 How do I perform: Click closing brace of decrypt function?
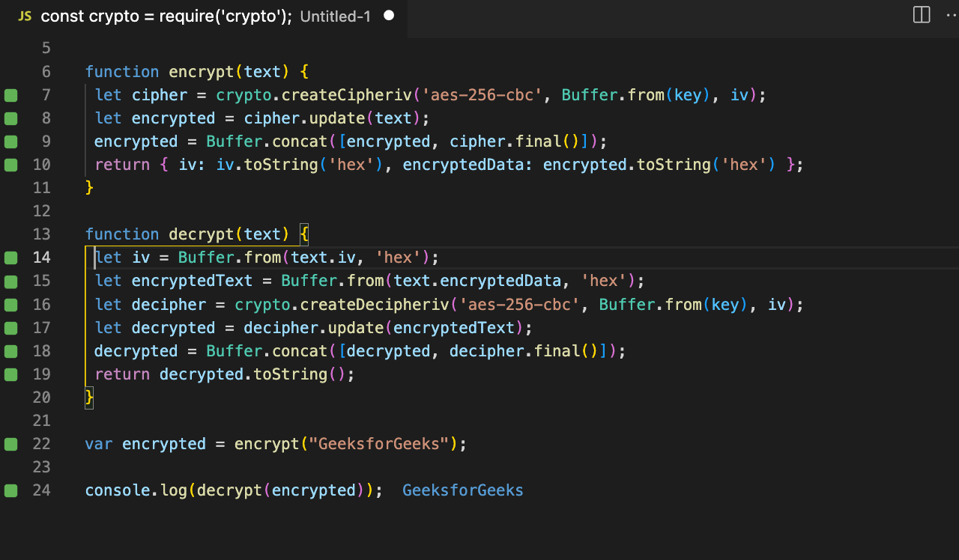90,397
